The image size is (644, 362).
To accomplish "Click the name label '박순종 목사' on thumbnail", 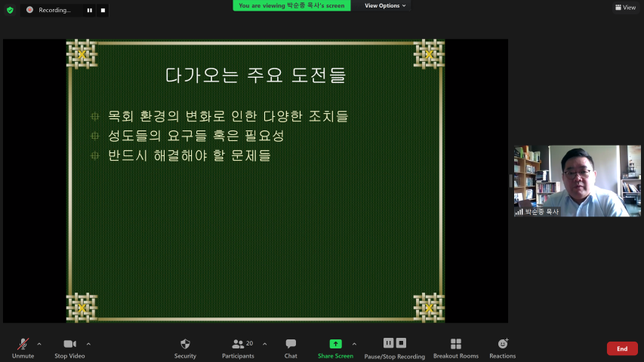I will [x=542, y=212].
